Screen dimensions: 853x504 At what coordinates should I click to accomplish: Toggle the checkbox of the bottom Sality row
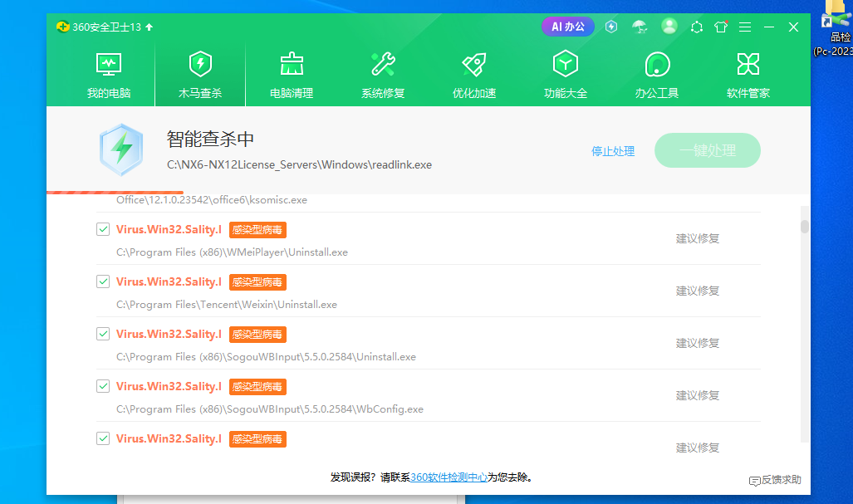[x=103, y=438]
